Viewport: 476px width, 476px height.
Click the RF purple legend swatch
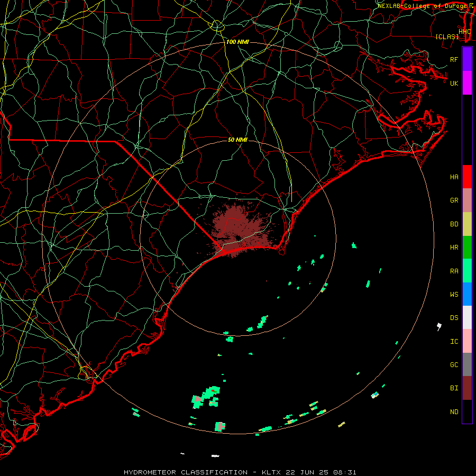click(467, 59)
